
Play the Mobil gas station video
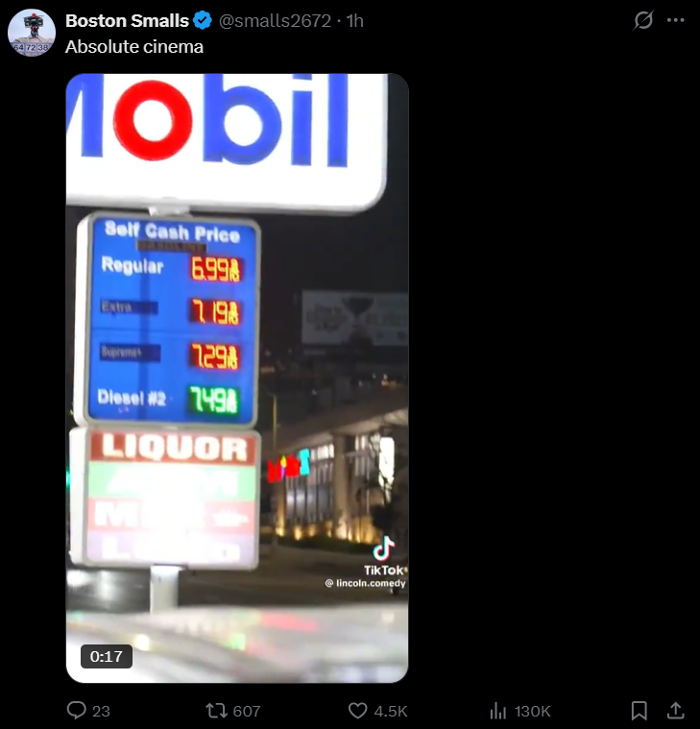coord(237,378)
